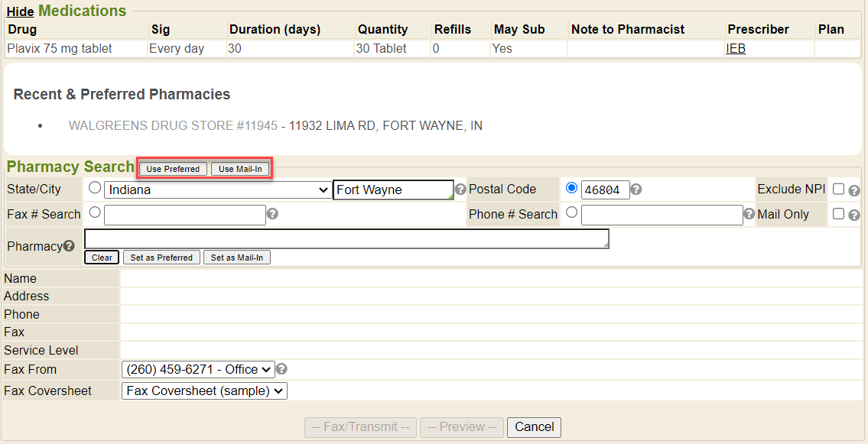The height and width of the screenshot is (444, 868).
Task: Click help icon next to Pharmacy label
Action: [x=69, y=246]
